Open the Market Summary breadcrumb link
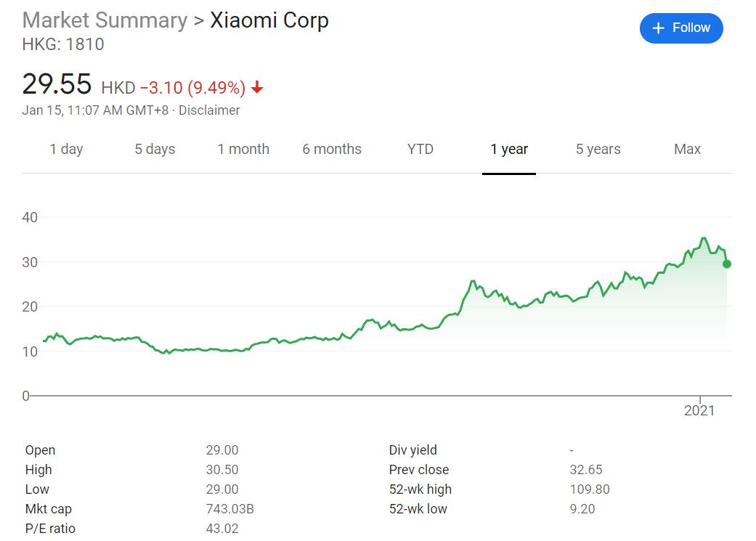This screenshot has width=756, height=541. [105, 20]
